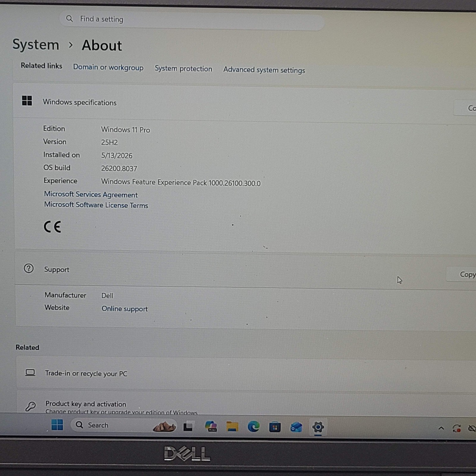This screenshot has height=476, width=476.
Task: Open Microsoft Store from the taskbar
Action: 275,427
